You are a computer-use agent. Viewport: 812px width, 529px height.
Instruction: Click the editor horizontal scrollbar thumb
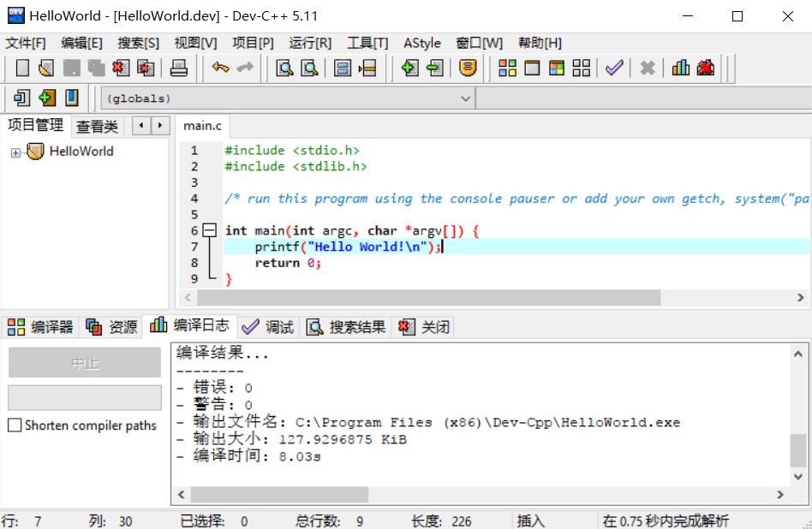tap(429, 298)
